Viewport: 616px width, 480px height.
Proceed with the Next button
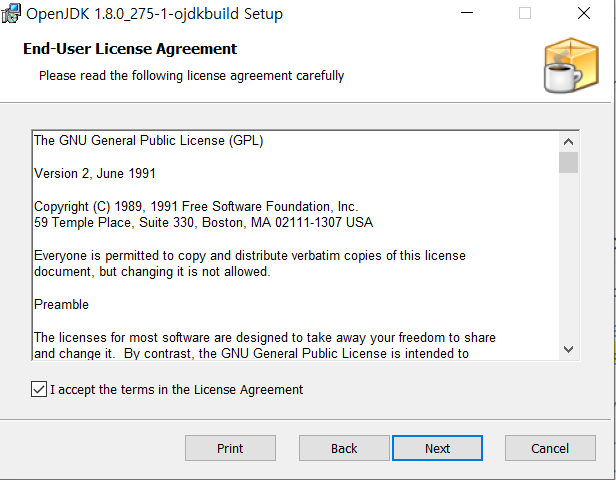point(437,448)
